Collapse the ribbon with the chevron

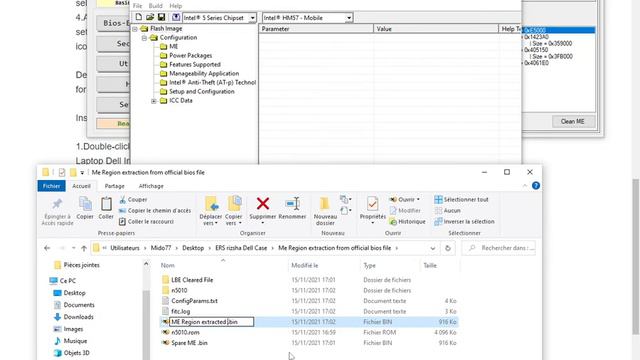pyautogui.click(x=525, y=186)
